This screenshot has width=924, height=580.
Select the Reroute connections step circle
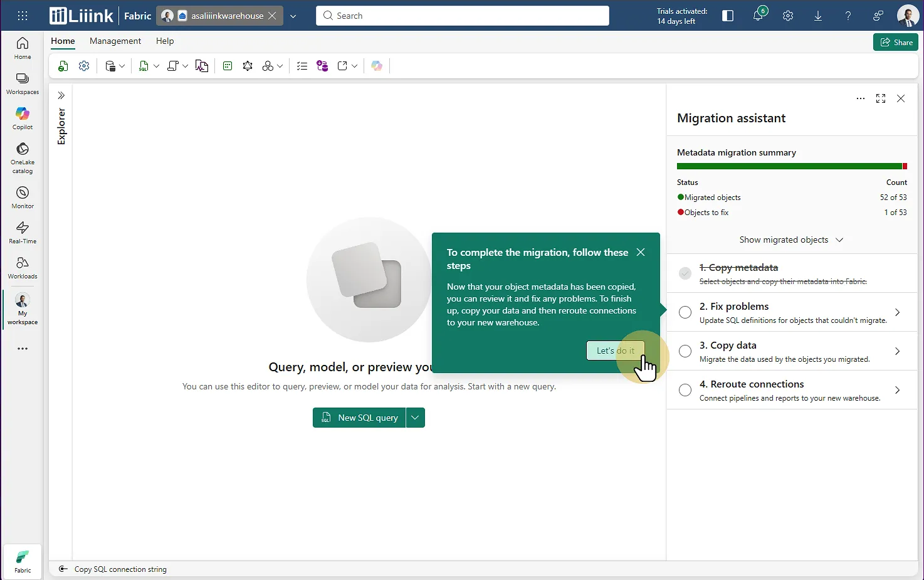[x=685, y=390]
